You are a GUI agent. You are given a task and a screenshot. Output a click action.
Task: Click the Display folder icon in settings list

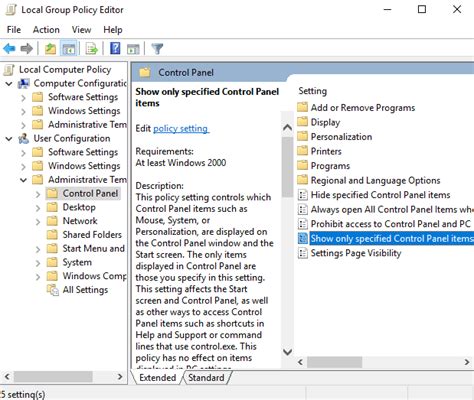click(302, 122)
